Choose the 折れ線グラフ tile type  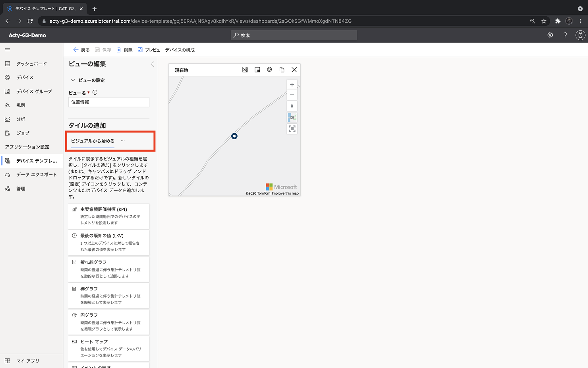pyautogui.click(x=109, y=269)
